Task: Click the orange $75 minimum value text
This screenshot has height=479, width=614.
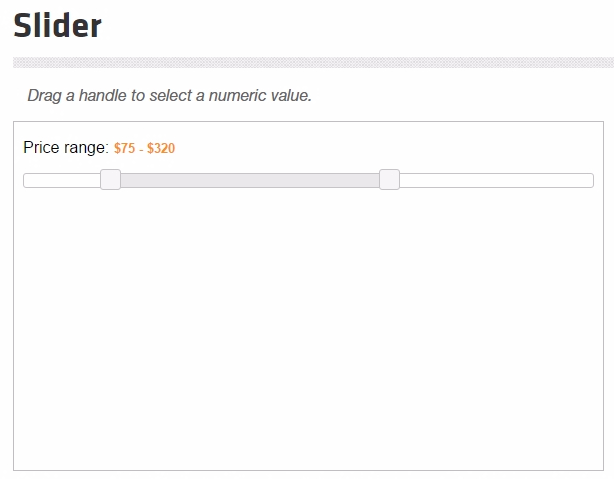Action: point(125,148)
